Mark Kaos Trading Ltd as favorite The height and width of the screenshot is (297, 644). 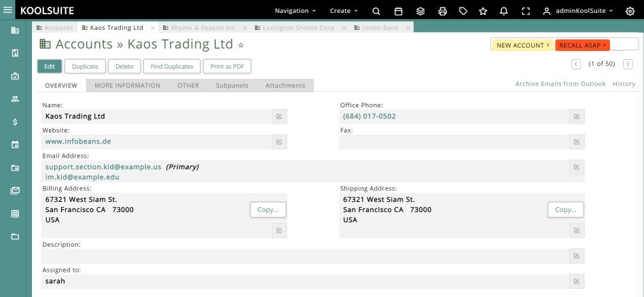(240, 45)
